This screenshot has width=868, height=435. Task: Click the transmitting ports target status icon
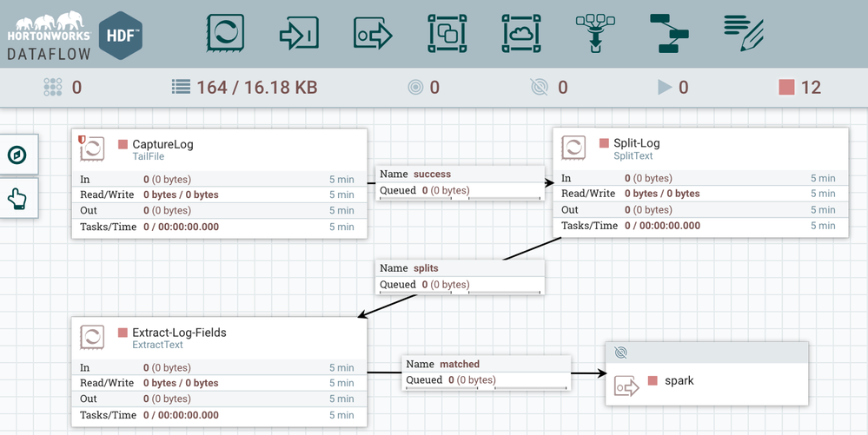415,87
